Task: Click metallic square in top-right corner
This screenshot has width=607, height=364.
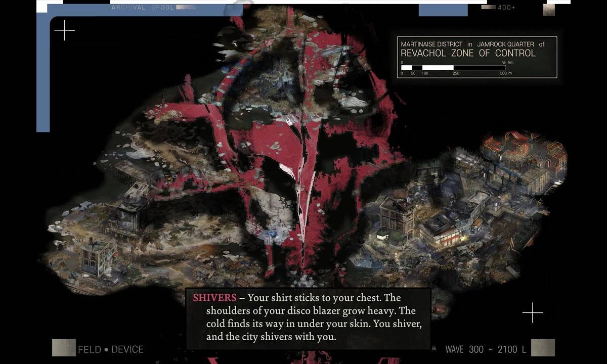Action: point(549,10)
